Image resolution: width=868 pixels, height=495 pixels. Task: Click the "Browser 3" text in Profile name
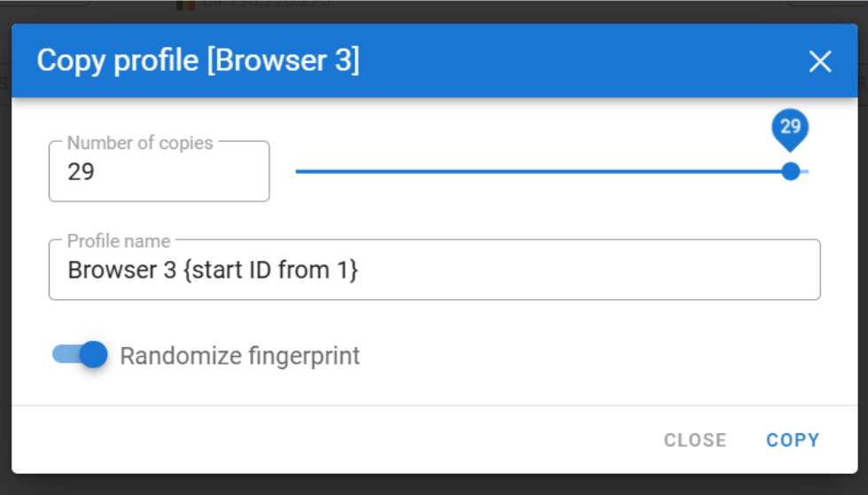122,270
